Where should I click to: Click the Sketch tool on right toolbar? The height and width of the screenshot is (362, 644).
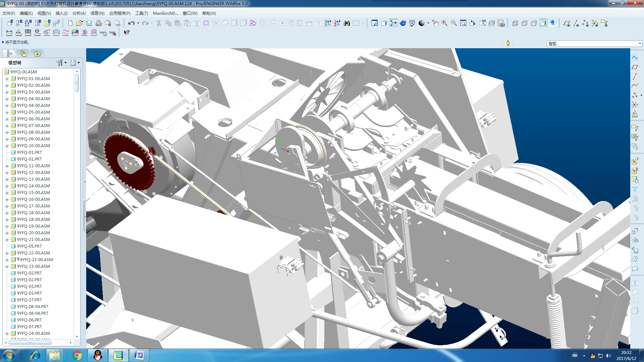(635, 57)
